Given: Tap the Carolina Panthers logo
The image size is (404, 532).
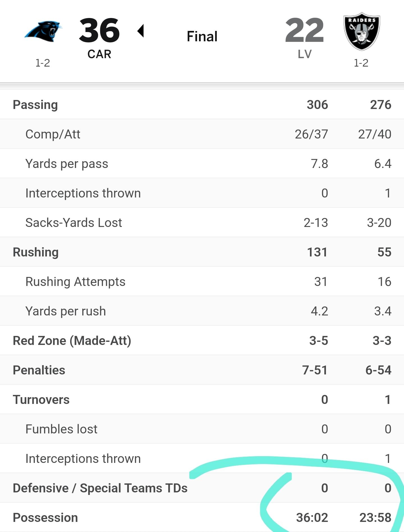Looking at the screenshot, I should click(x=43, y=31).
